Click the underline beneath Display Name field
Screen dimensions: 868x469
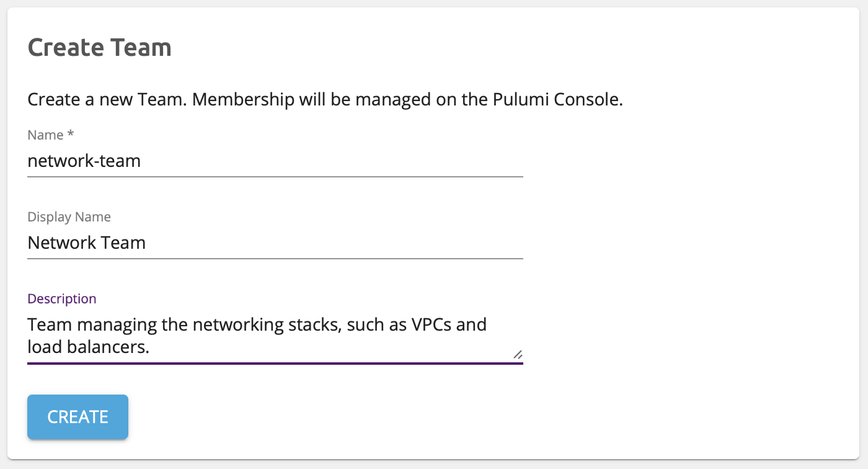pos(275,258)
